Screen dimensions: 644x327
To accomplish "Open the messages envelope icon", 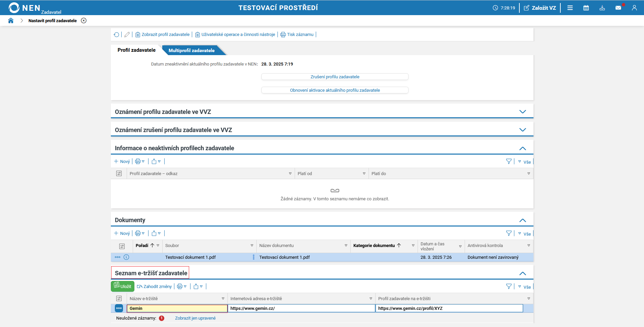I will [618, 8].
